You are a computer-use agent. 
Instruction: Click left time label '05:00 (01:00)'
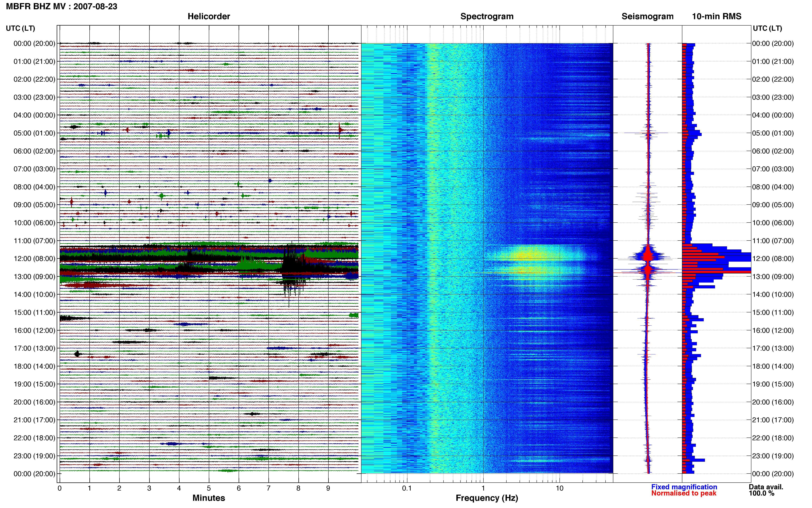(34, 133)
